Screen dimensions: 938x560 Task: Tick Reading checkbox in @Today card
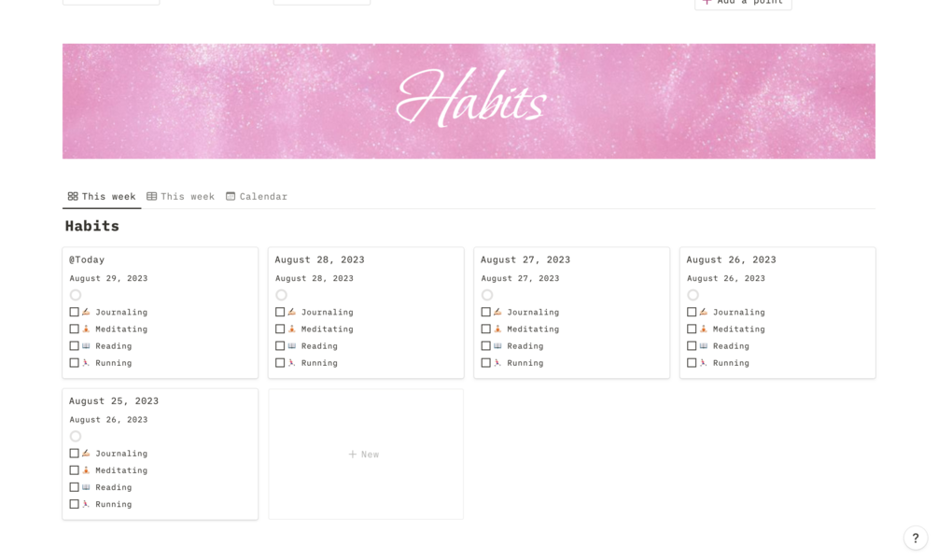tap(74, 346)
